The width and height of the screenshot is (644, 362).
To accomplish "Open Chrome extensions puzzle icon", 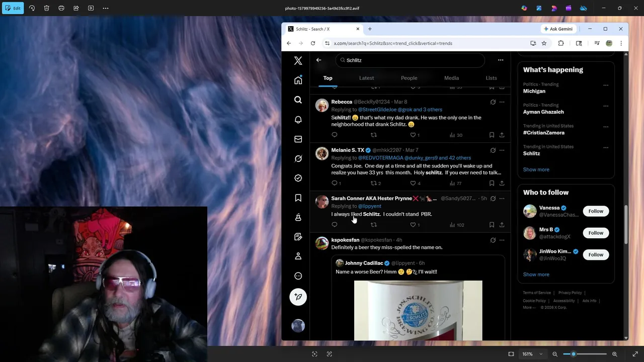I will tap(561, 43).
